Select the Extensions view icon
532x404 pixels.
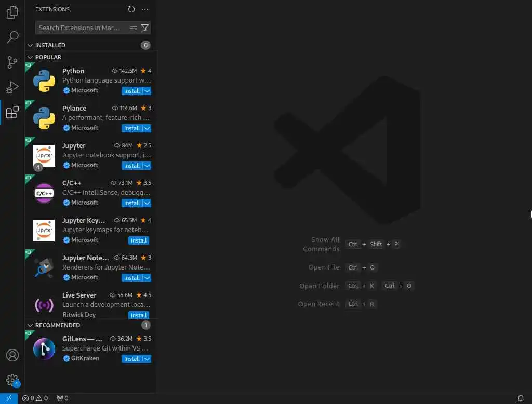coord(12,112)
